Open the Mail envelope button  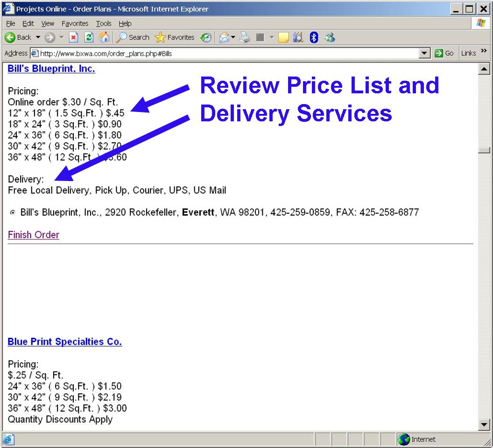(x=224, y=38)
